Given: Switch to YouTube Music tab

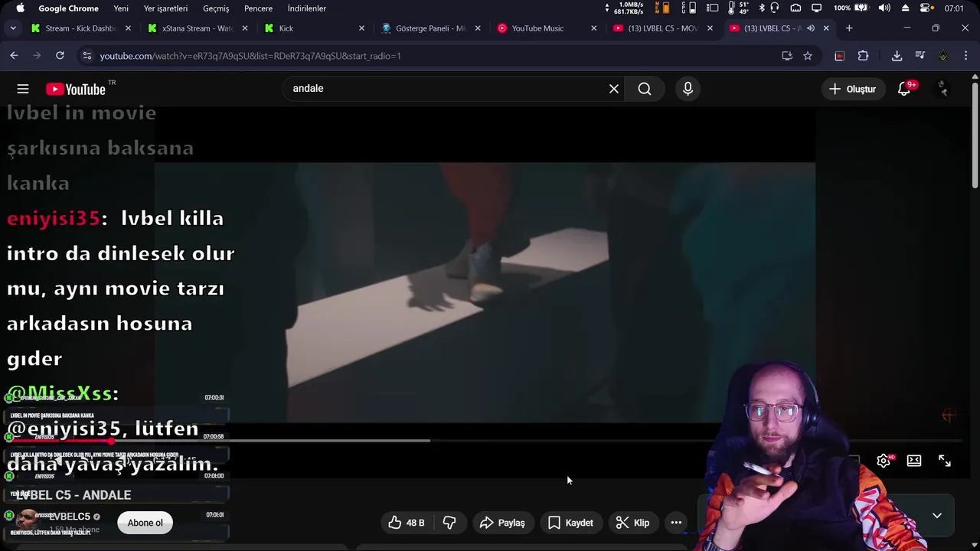Looking at the screenshot, I should (546, 28).
